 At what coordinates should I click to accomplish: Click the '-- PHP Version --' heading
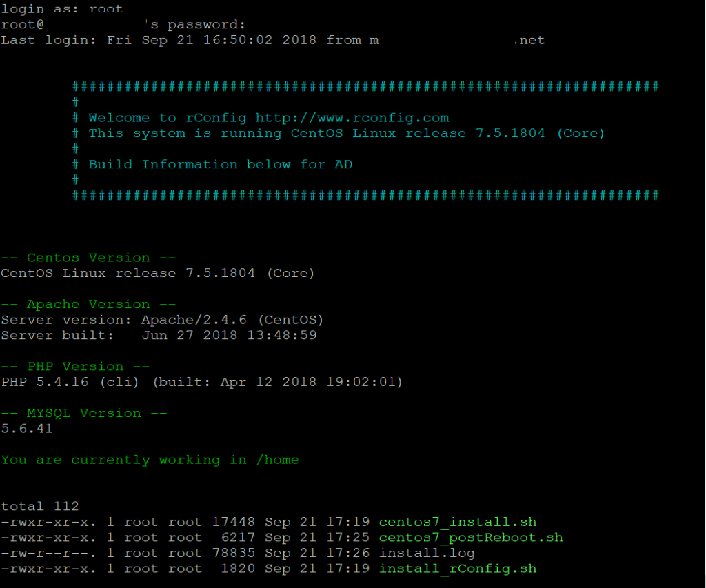pyautogui.click(x=75, y=367)
